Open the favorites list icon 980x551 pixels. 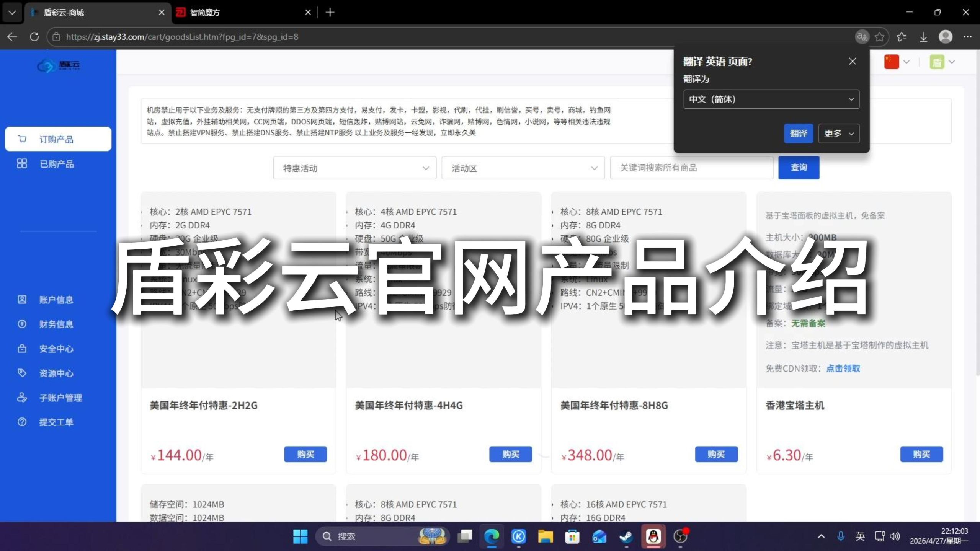(x=902, y=37)
